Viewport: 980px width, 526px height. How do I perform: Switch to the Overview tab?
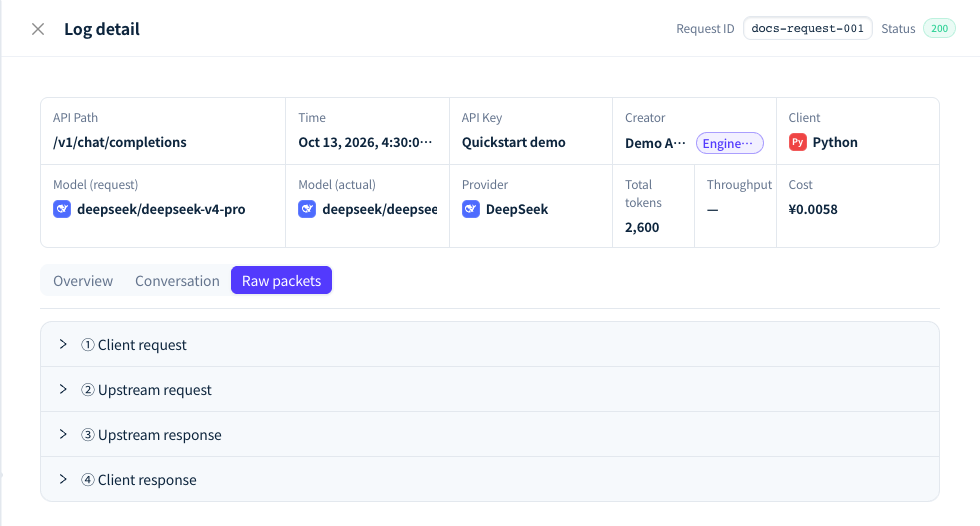tap(83, 280)
